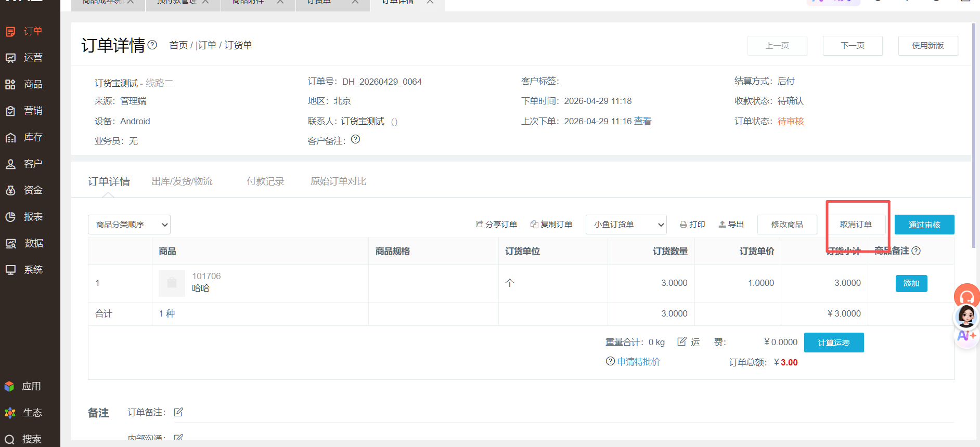Click the 哈哈 product thumbnail image
This screenshot has width=980, height=447.
pyautogui.click(x=172, y=283)
